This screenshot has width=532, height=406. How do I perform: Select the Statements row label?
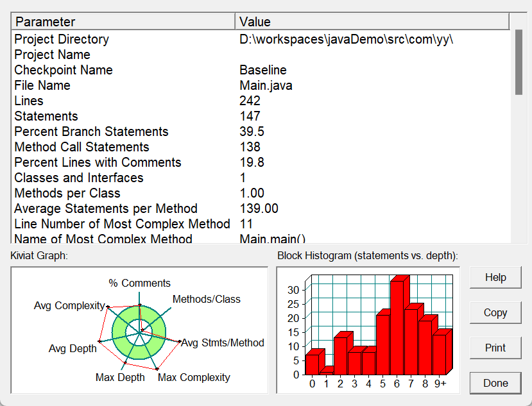click(x=46, y=116)
